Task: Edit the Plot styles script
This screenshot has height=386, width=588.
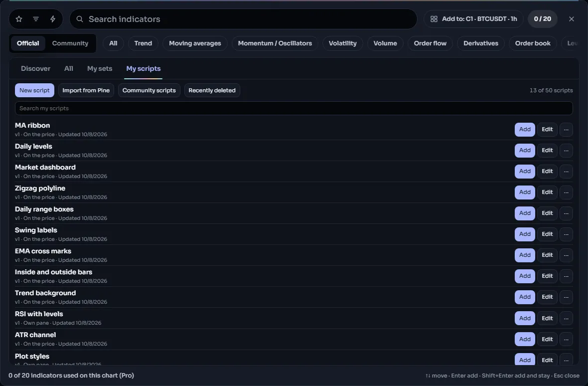Action: coord(547,360)
